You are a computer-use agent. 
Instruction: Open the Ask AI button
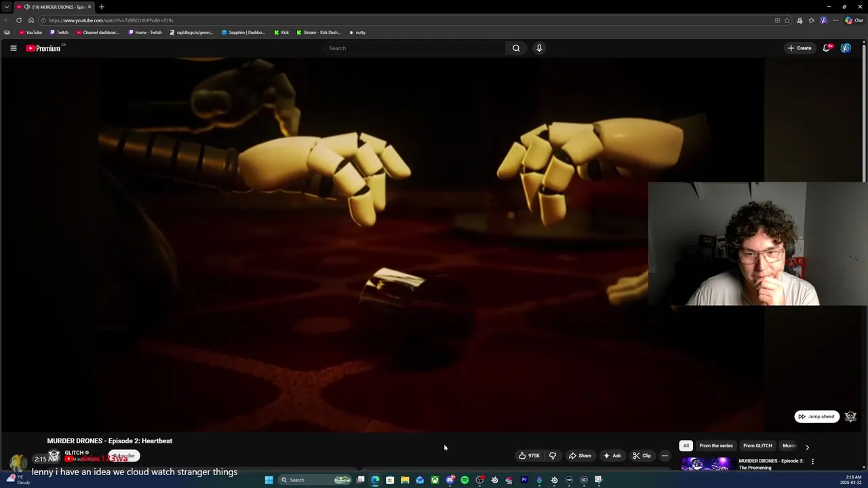tap(612, 455)
